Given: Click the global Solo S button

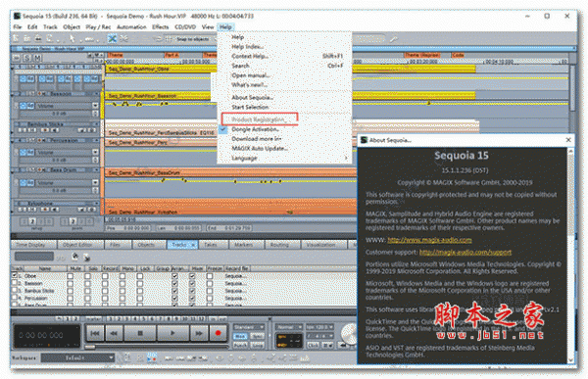Looking at the screenshot, I should pyautogui.click(x=26, y=58).
